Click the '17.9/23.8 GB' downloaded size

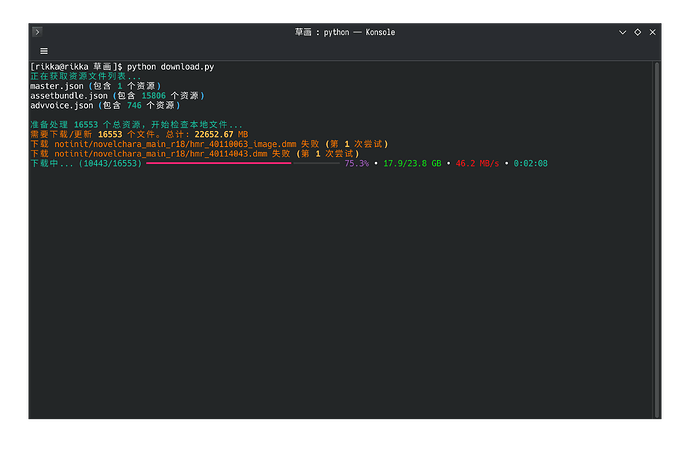412,163
